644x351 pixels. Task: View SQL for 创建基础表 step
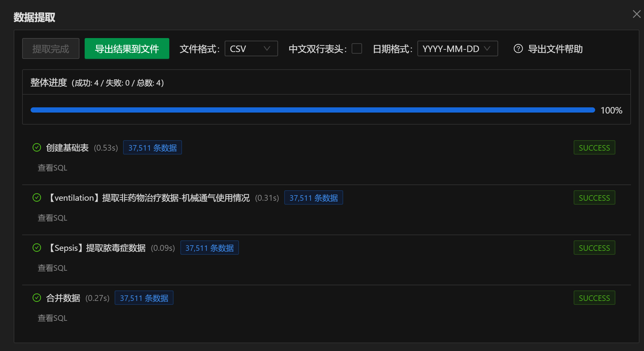click(52, 168)
